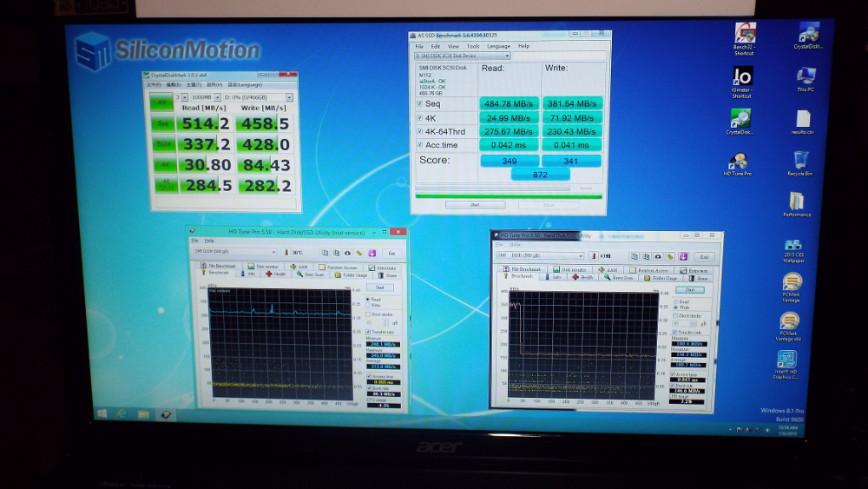Click Start button in AS SSD Benchmark
The height and width of the screenshot is (489, 868).
pyautogui.click(x=475, y=205)
